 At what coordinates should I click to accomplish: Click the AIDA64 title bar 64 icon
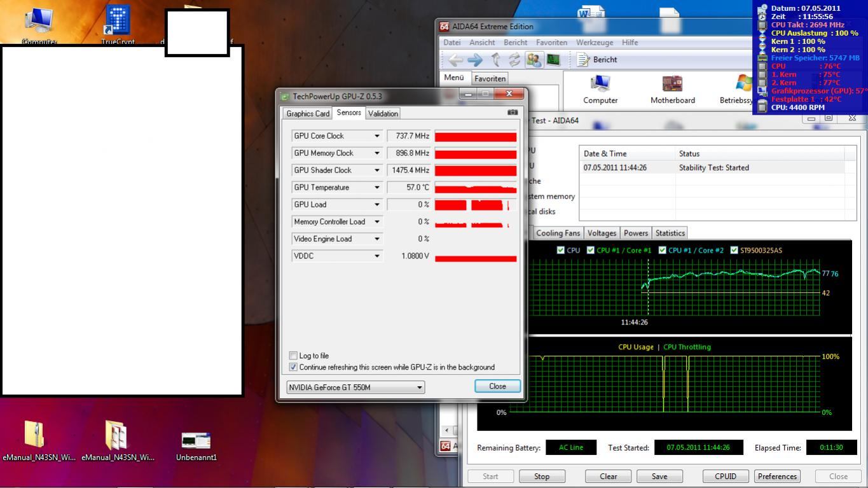[x=444, y=27]
